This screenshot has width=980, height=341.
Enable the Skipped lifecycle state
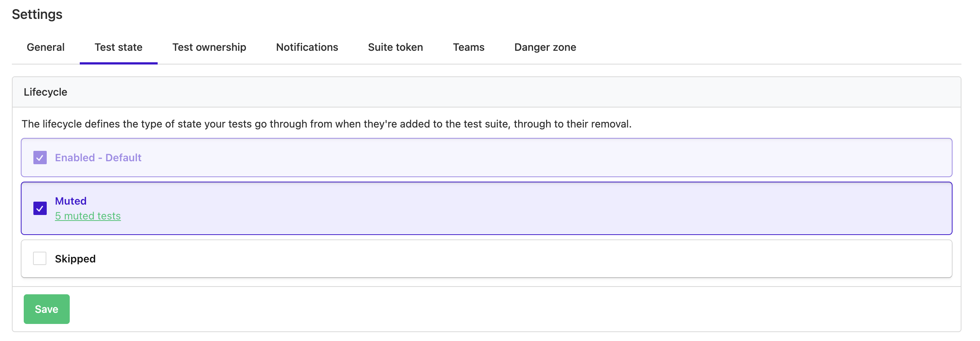pyautogui.click(x=39, y=258)
